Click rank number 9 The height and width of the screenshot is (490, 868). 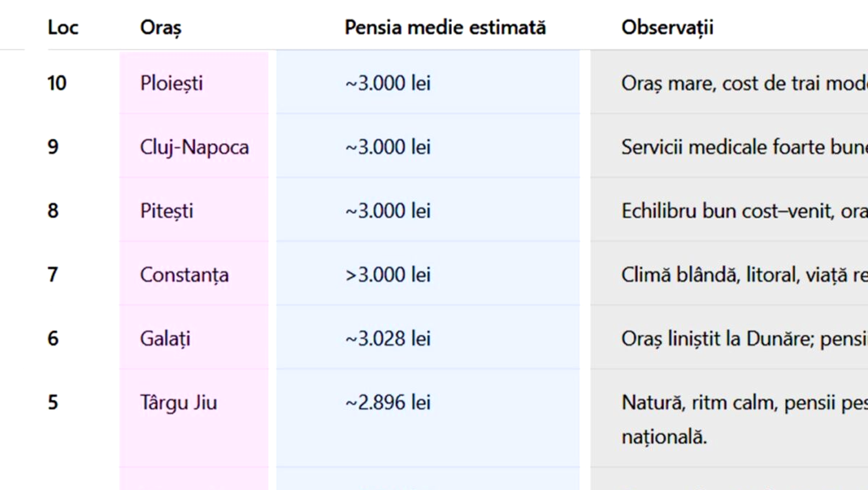[53, 147]
